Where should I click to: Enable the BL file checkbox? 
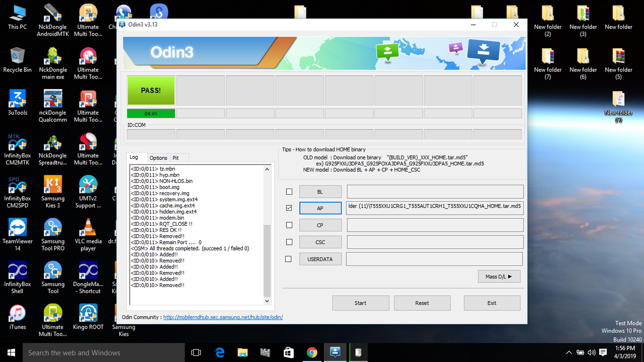(289, 192)
